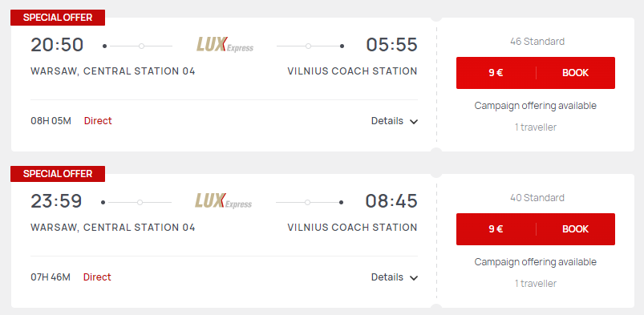Click the second SPECIAL OFFER badge
Screen dimensions: 644x315
[x=58, y=174]
